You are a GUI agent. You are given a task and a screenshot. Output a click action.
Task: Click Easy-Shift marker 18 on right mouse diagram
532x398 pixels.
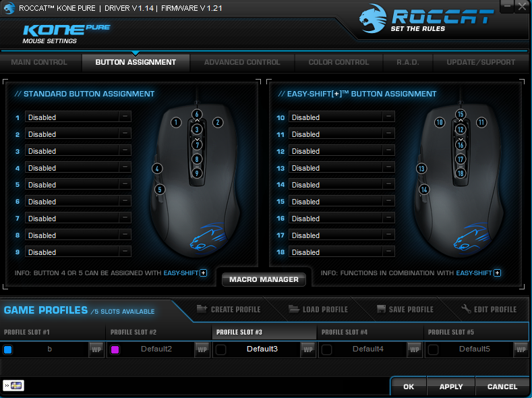click(461, 173)
